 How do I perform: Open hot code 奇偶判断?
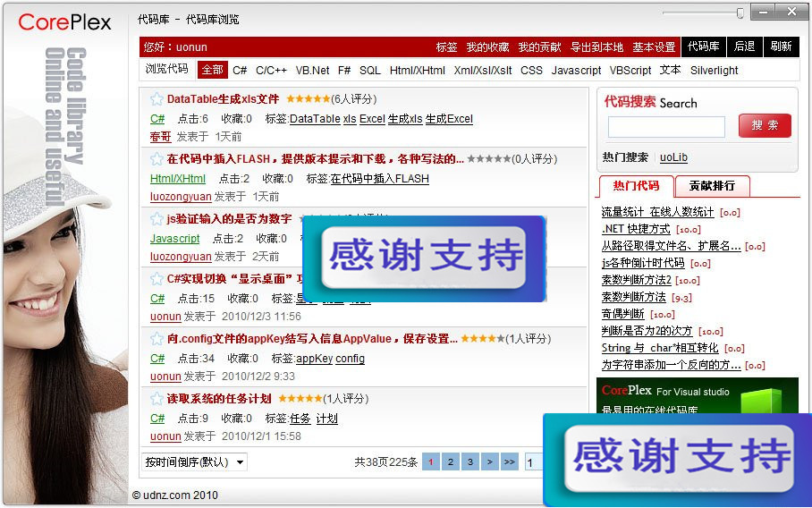click(622, 314)
